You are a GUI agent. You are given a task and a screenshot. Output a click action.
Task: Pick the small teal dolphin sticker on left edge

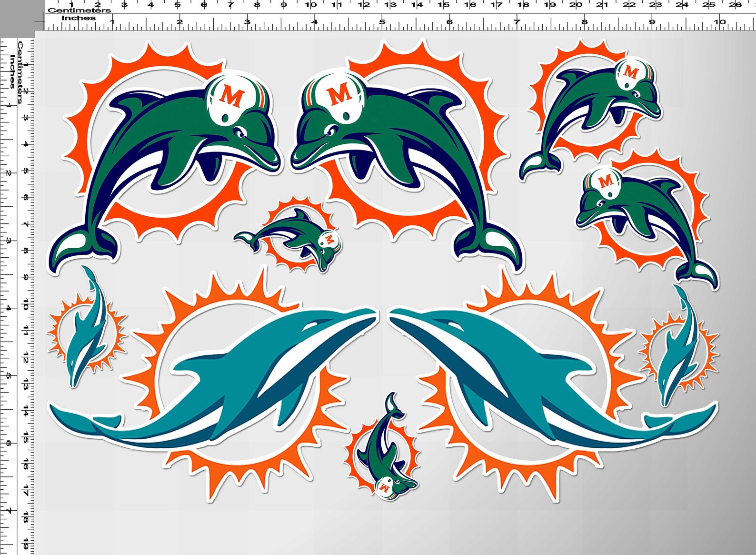87,327
